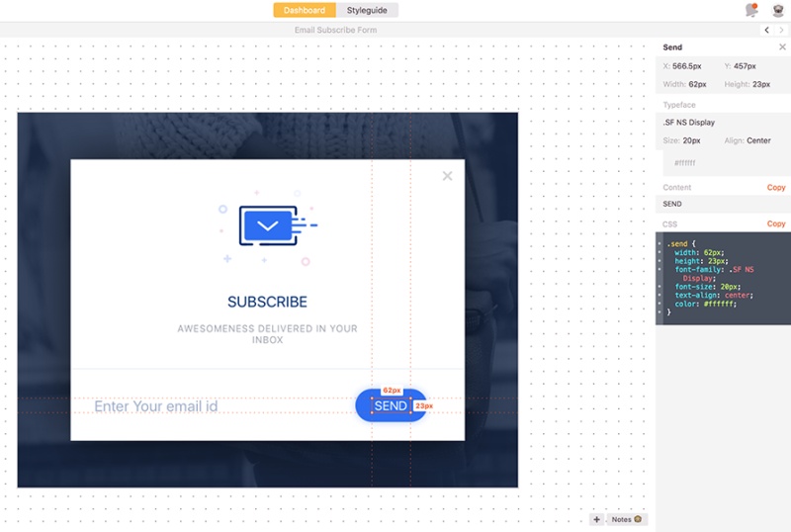Click the Align Center value
Screen dimensions: 791x532
tap(758, 140)
